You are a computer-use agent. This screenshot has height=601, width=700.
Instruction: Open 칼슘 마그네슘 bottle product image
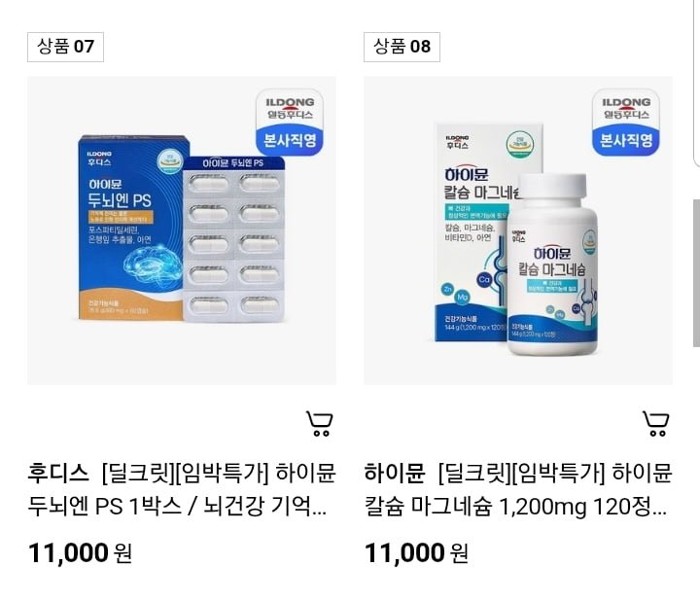pyautogui.click(x=518, y=230)
